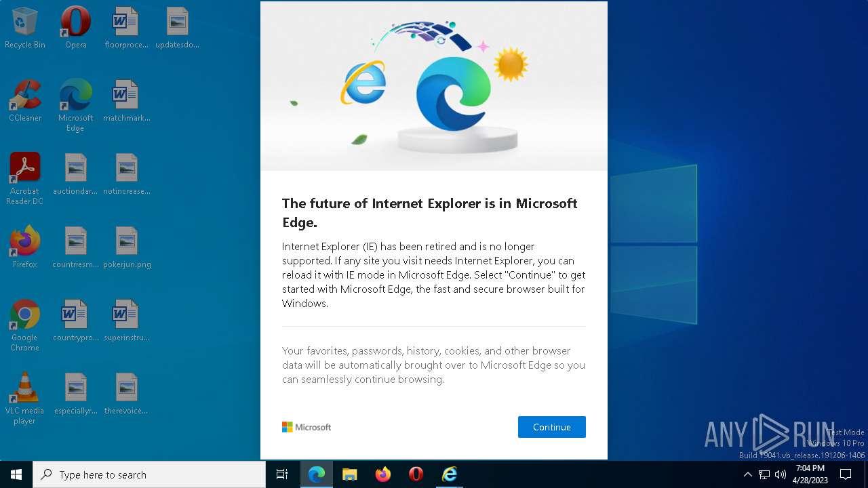Open volume control tray icon
This screenshot has width=868, height=488.
[x=780, y=474]
